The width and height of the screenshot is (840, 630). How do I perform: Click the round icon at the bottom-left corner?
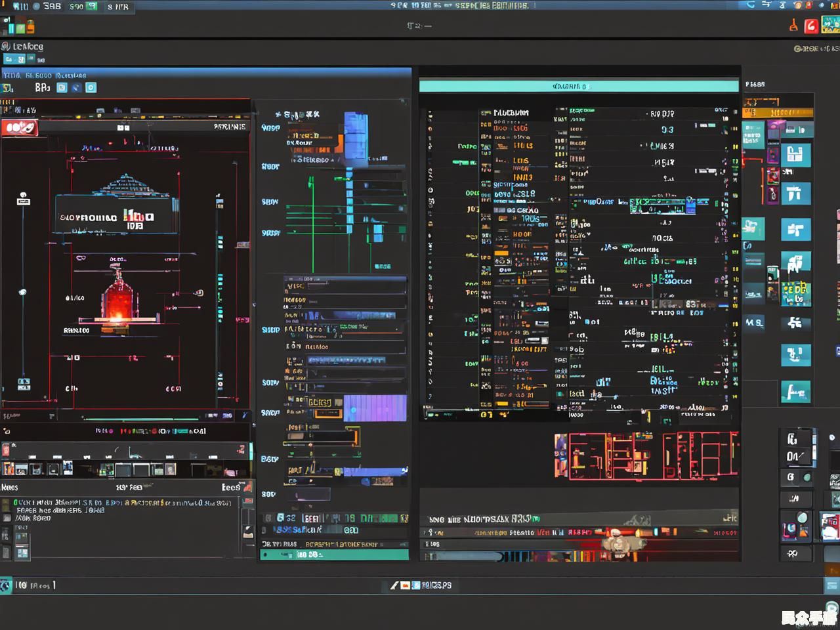tap(6, 585)
